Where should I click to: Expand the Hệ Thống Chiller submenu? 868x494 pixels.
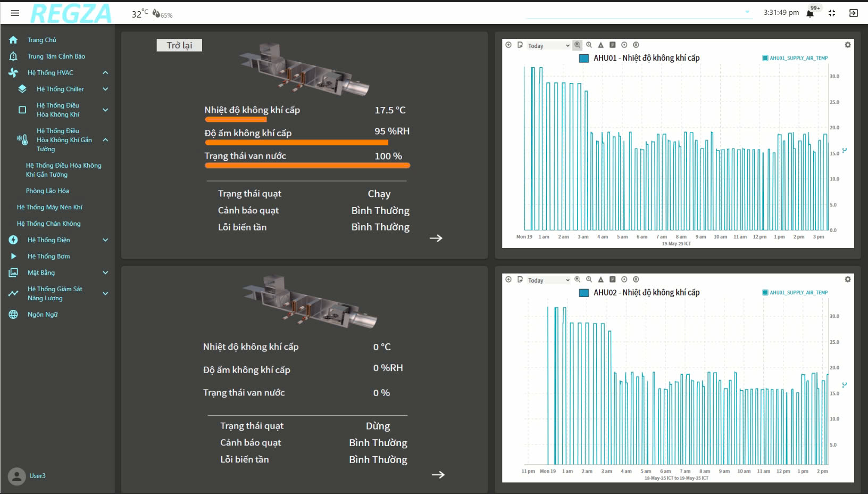tap(105, 89)
